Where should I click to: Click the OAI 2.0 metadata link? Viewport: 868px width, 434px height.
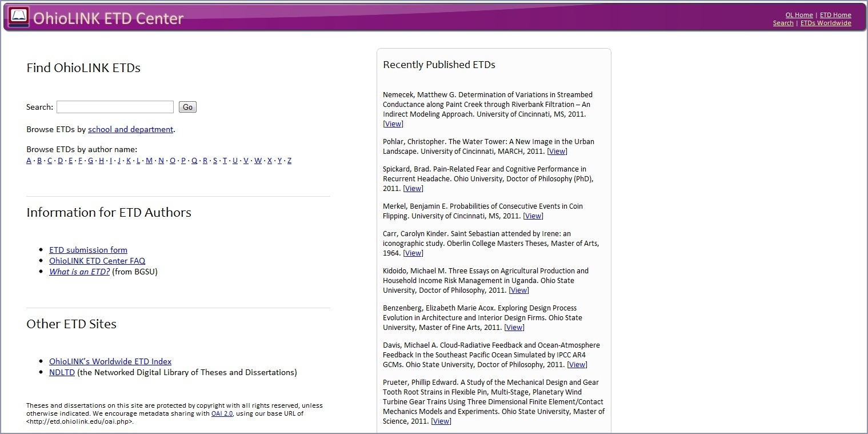222,413
